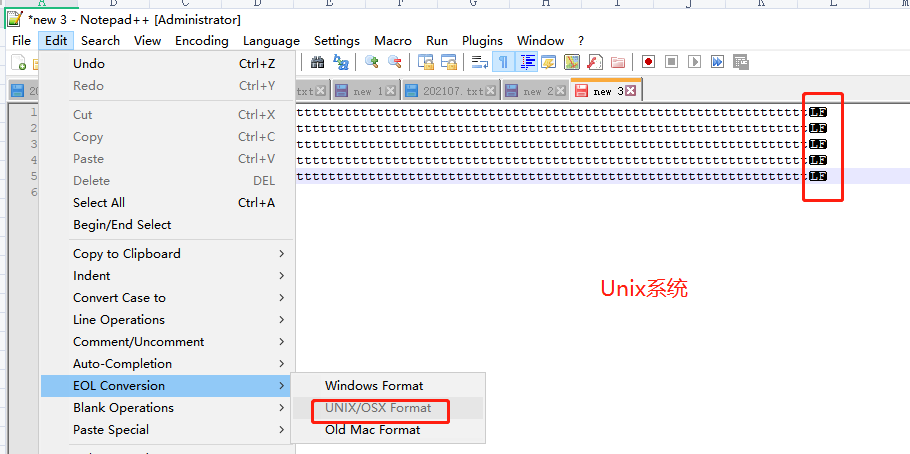
Task: Click Copy in the Edit menu
Action: 168,137
